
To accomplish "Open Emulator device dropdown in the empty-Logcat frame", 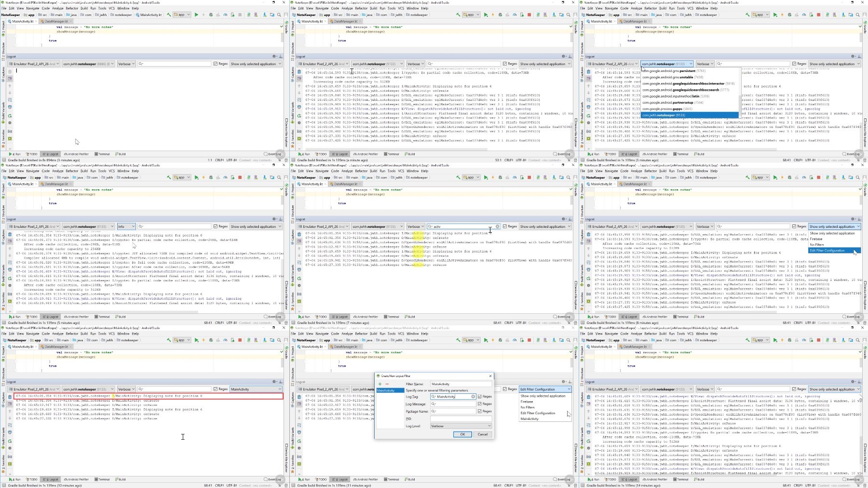I will tap(34, 64).
